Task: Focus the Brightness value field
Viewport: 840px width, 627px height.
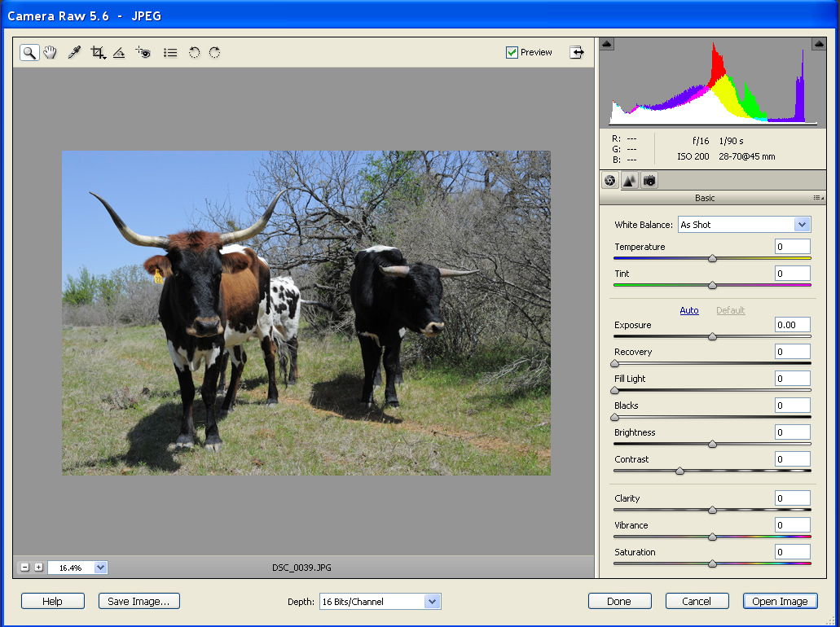Action: pyautogui.click(x=792, y=432)
